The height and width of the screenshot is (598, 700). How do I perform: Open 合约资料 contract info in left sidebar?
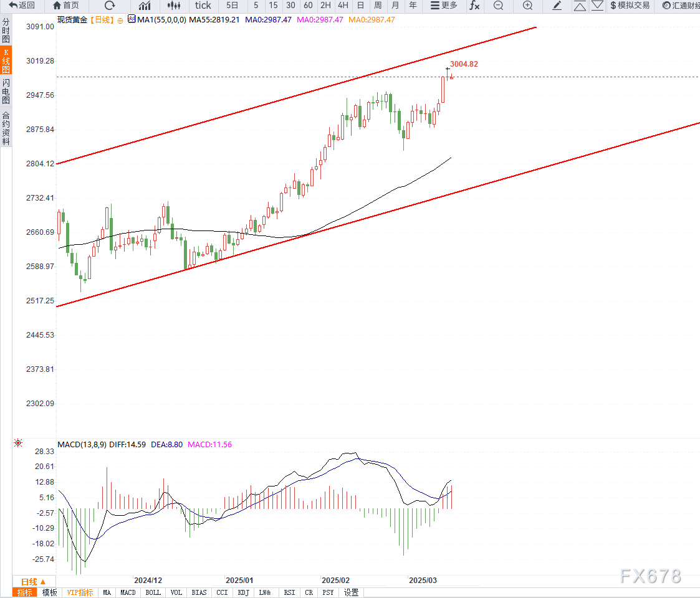[6, 128]
